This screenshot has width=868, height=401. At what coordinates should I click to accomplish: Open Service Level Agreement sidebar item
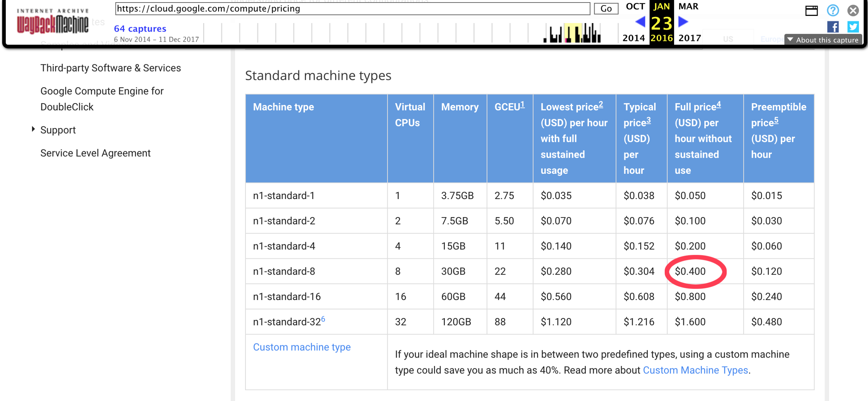(95, 153)
